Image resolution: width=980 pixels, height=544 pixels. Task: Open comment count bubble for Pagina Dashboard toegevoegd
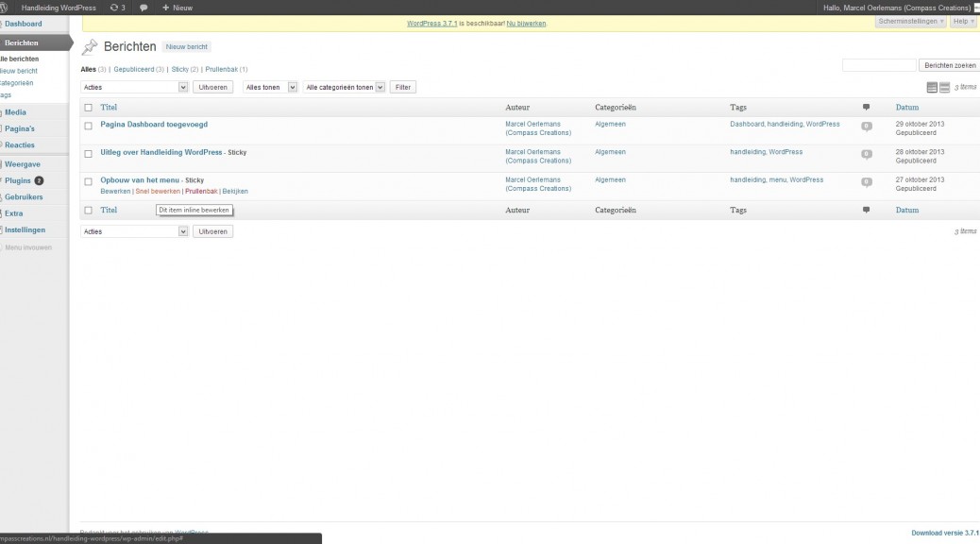click(867, 126)
